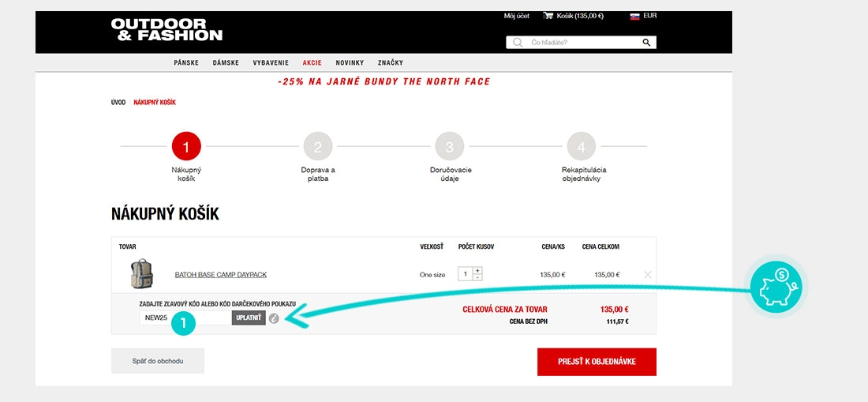Click the Uplatniť discount button
Screen dimensions: 868x402
249,317
